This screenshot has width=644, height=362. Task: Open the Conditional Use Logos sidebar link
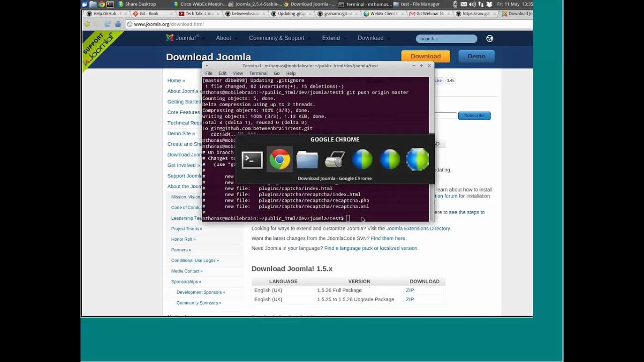point(195,260)
